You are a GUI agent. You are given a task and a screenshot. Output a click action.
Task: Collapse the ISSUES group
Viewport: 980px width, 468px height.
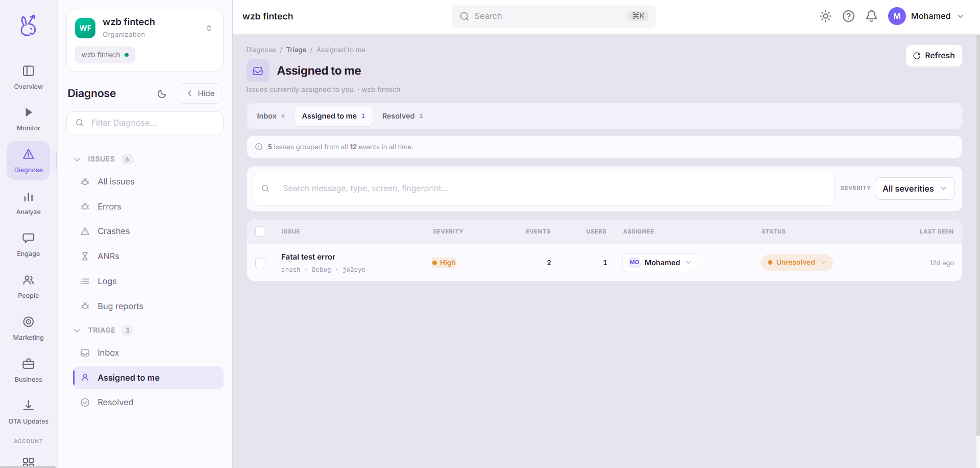click(77, 159)
